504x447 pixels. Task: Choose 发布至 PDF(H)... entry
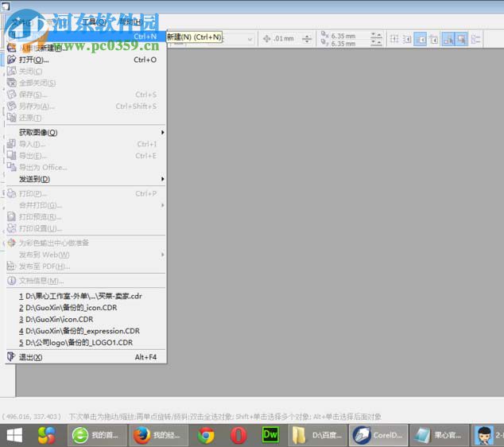[86, 266]
